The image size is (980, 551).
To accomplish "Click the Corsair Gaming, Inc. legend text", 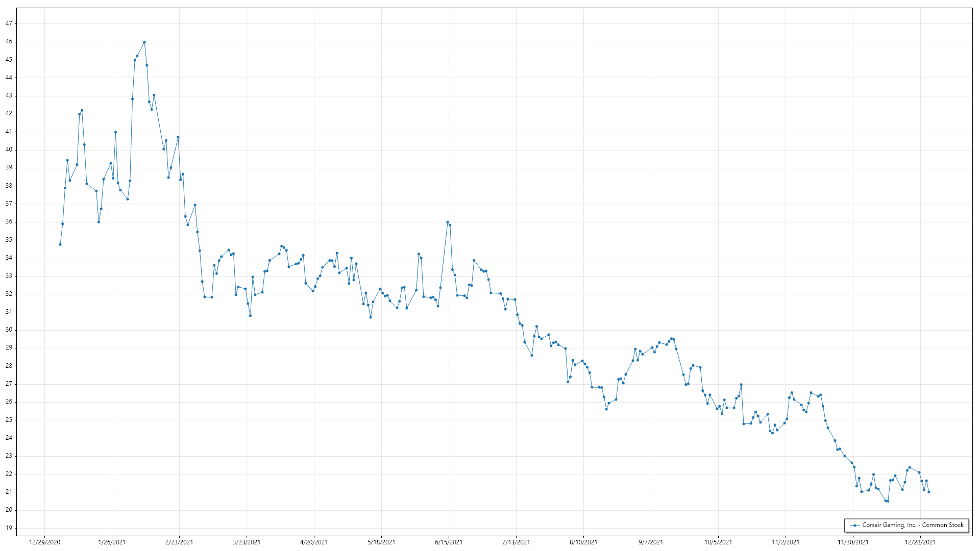I will pyautogui.click(x=913, y=525).
